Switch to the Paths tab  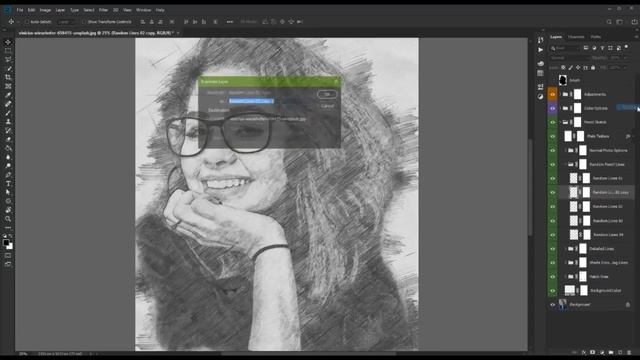[x=596, y=37]
